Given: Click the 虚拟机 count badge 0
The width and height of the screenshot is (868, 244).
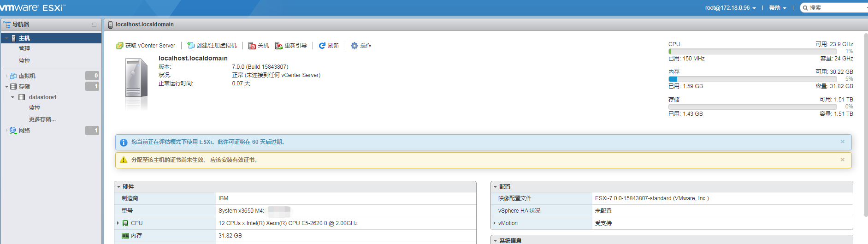Looking at the screenshot, I should (x=92, y=76).
